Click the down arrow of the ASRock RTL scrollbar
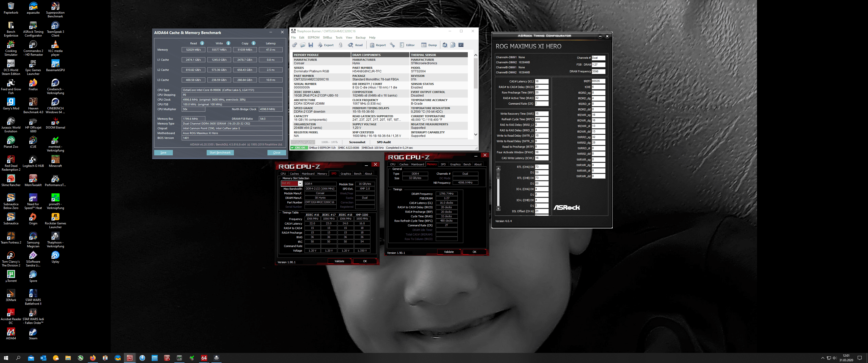The image size is (868, 363). pyautogui.click(x=498, y=209)
